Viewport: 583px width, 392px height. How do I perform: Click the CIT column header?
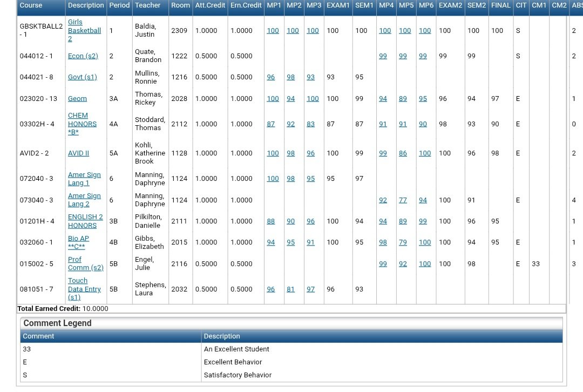(521, 5)
